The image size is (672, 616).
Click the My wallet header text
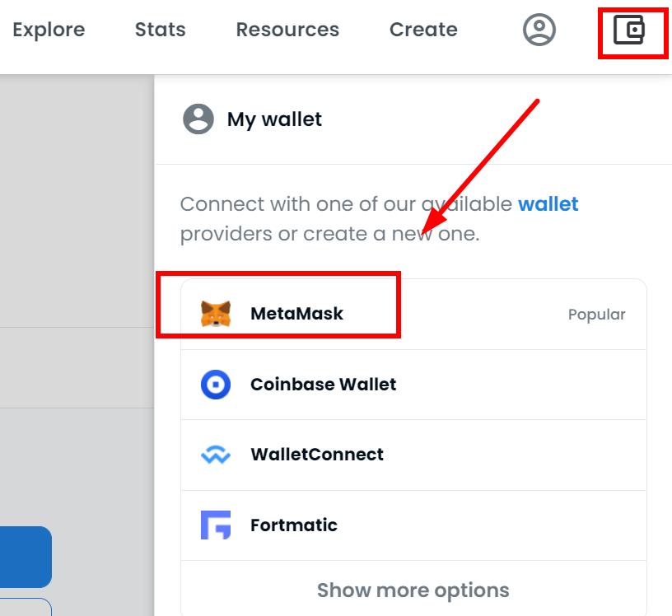274,119
